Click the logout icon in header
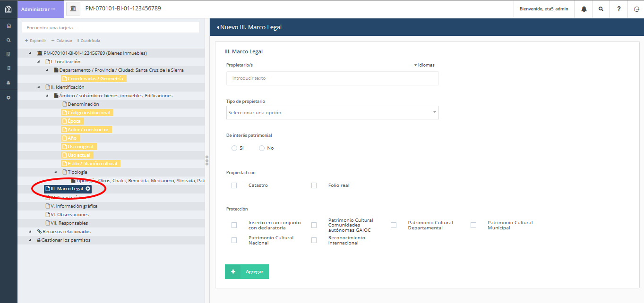This screenshot has height=303, width=644. point(636,9)
